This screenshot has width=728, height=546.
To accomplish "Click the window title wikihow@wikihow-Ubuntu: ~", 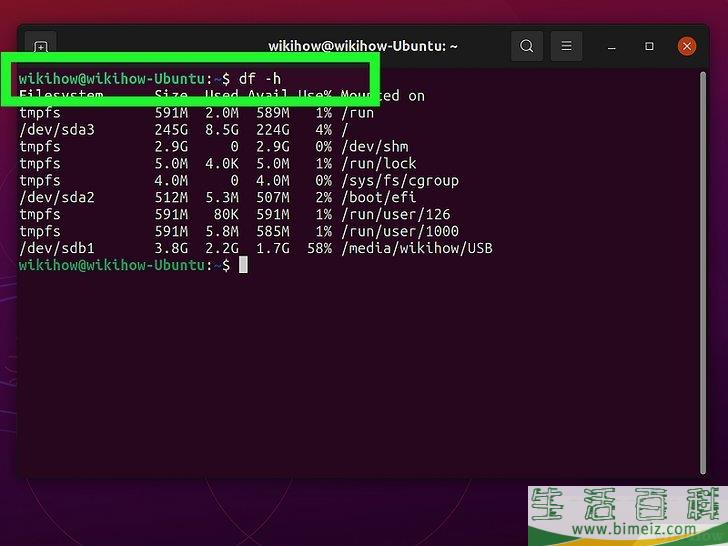I will tap(363, 46).
